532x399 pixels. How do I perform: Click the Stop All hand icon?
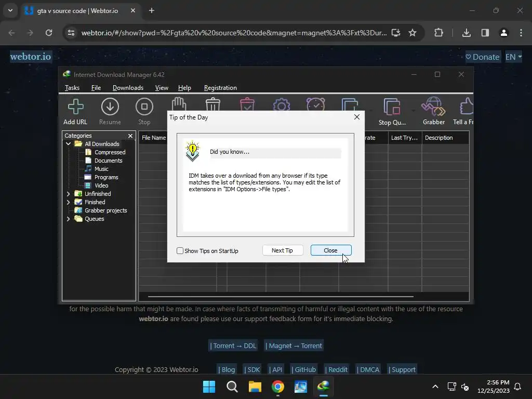point(179,104)
